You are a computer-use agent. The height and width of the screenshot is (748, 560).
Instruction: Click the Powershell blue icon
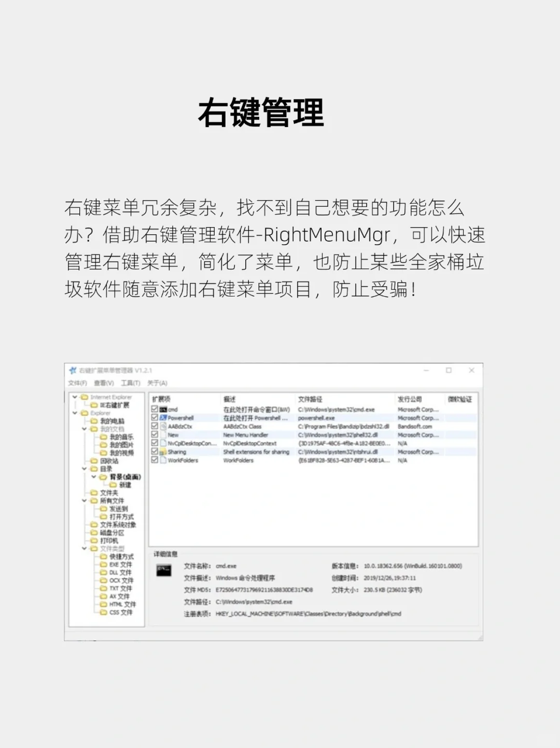tap(163, 418)
